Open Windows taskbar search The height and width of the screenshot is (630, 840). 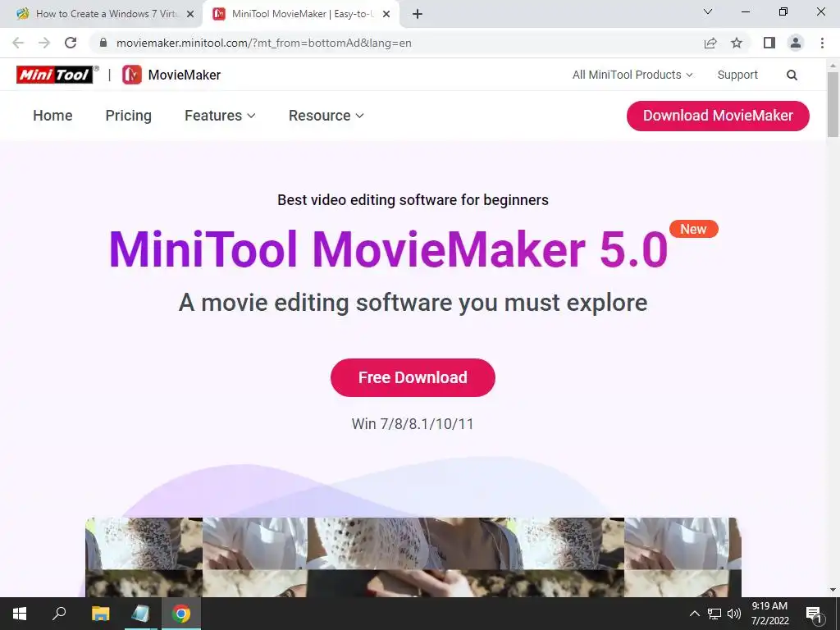click(x=59, y=614)
